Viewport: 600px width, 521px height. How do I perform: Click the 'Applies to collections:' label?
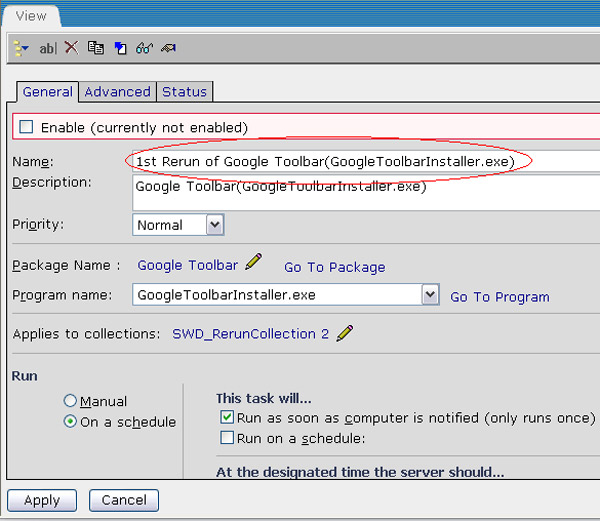click(86, 334)
